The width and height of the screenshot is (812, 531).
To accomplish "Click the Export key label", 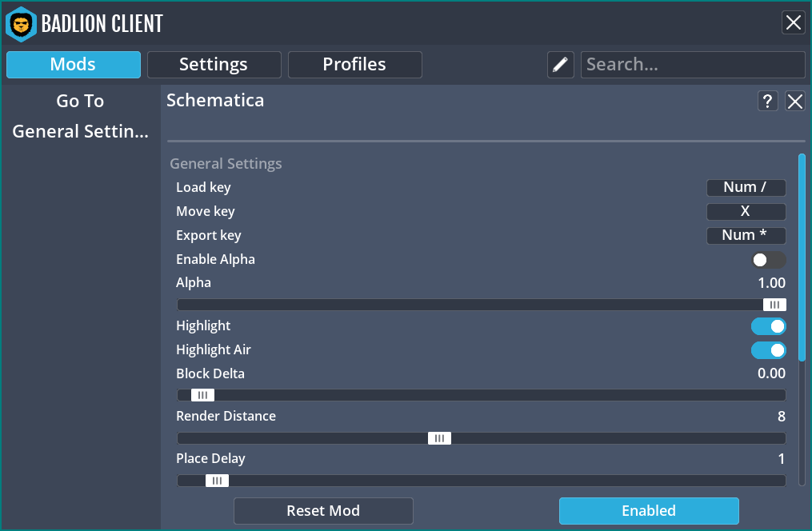I will [x=209, y=235].
